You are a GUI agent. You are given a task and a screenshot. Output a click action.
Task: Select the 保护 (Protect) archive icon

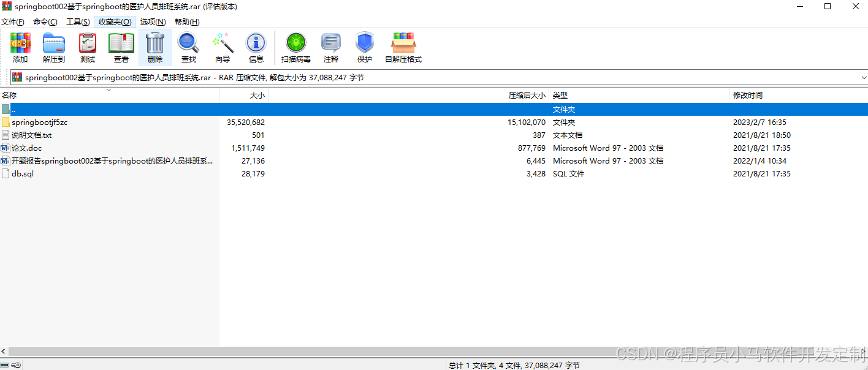tap(365, 47)
